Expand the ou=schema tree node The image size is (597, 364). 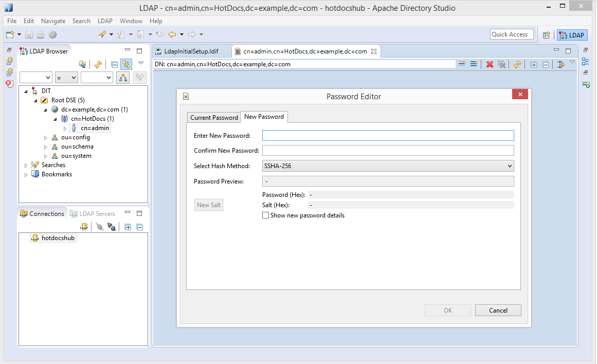point(46,147)
